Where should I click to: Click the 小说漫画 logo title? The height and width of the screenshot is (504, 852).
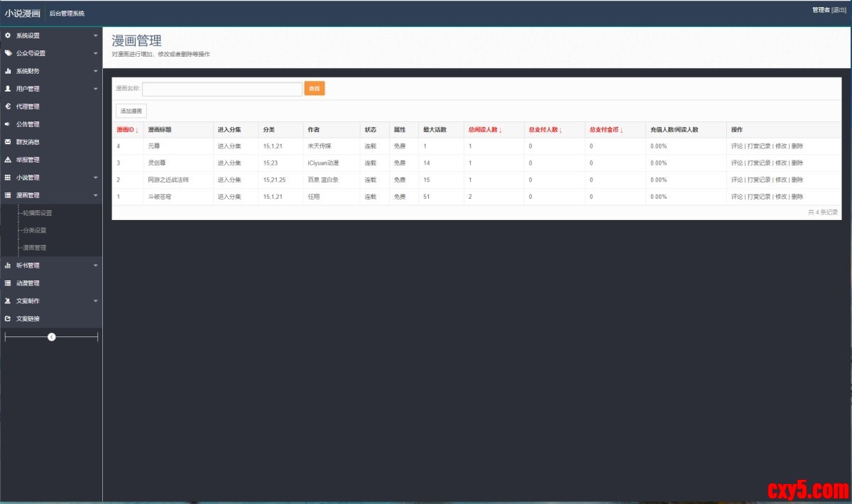[22, 13]
